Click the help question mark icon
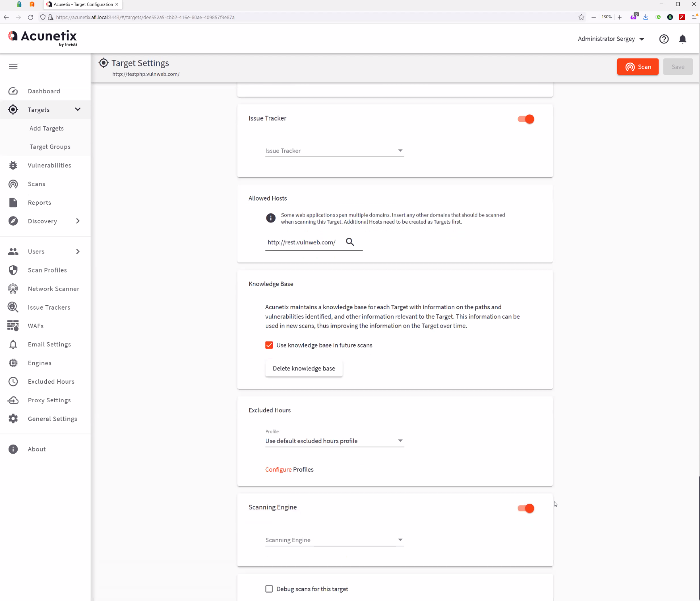 click(664, 39)
